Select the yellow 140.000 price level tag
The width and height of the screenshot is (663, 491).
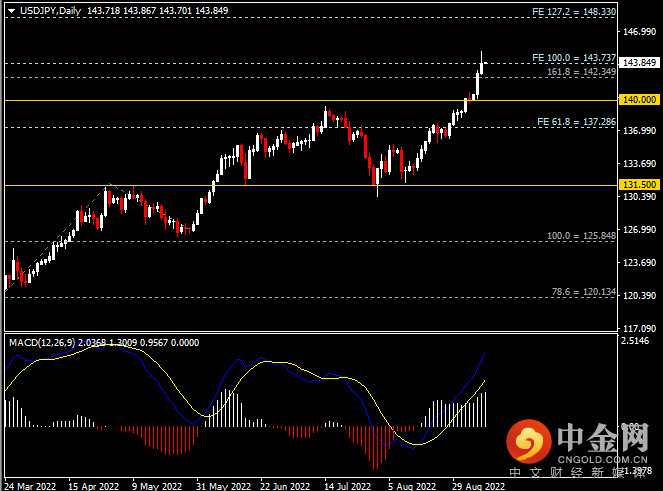pyautogui.click(x=639, y=100)
